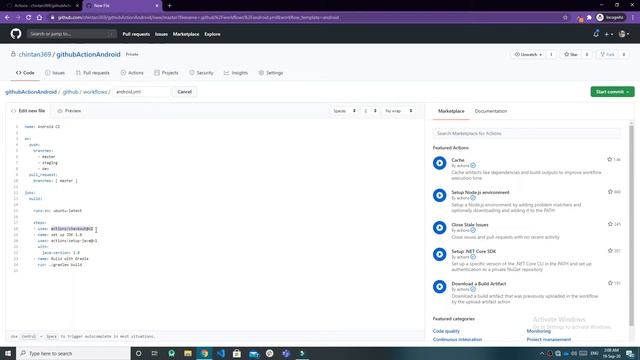Click the Download a Build Artifact action icon

[x=440, y=287]
